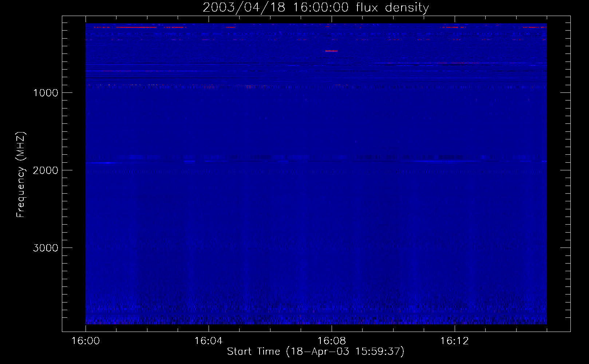Select the "Frequency (MHZ)" axis label
The image size is (589, 364).
21,175
